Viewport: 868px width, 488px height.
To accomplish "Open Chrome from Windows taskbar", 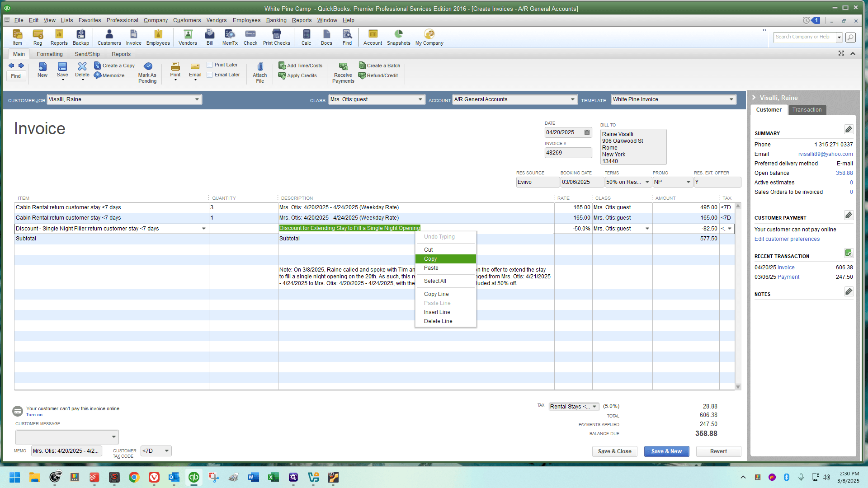I will pos(134,477).
